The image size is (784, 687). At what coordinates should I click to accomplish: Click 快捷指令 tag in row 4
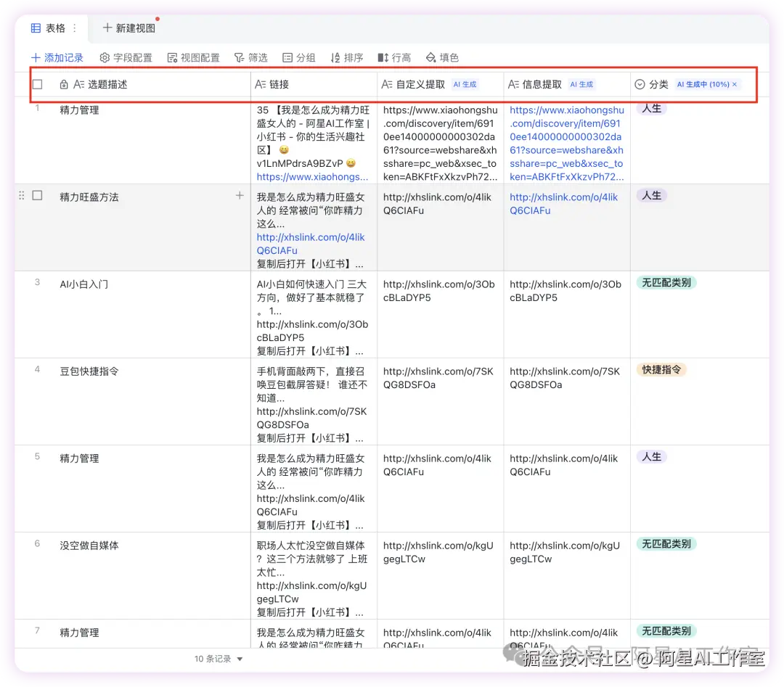(661, 370)
